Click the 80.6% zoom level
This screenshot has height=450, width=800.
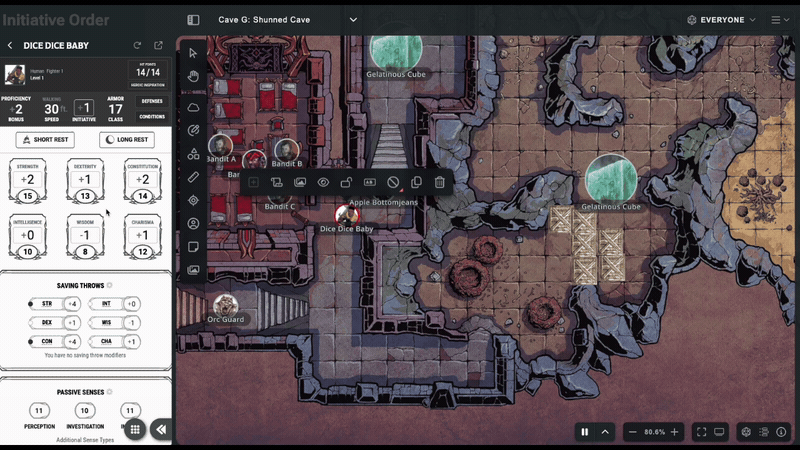click(654, 432)
